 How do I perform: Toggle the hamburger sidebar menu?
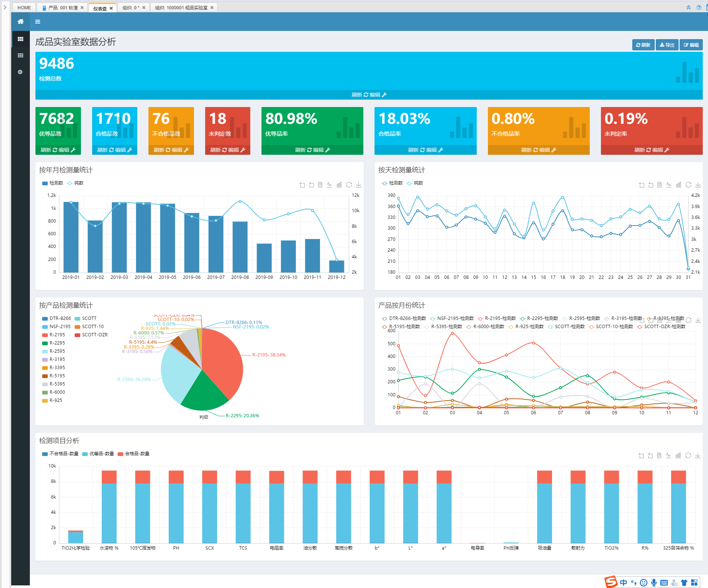(x=38, y=22)
